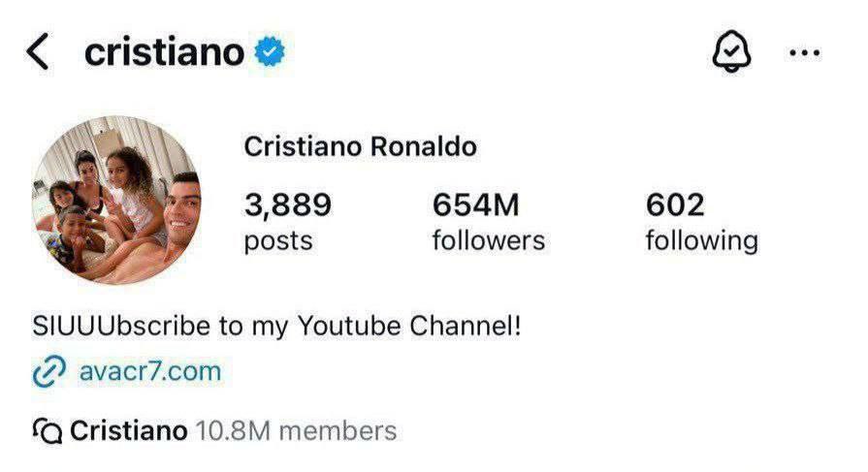Viewport: 868px width, 472px height.
Task: Click the word SIUUUbscribe in the bio
Action: tap(121, 325)
